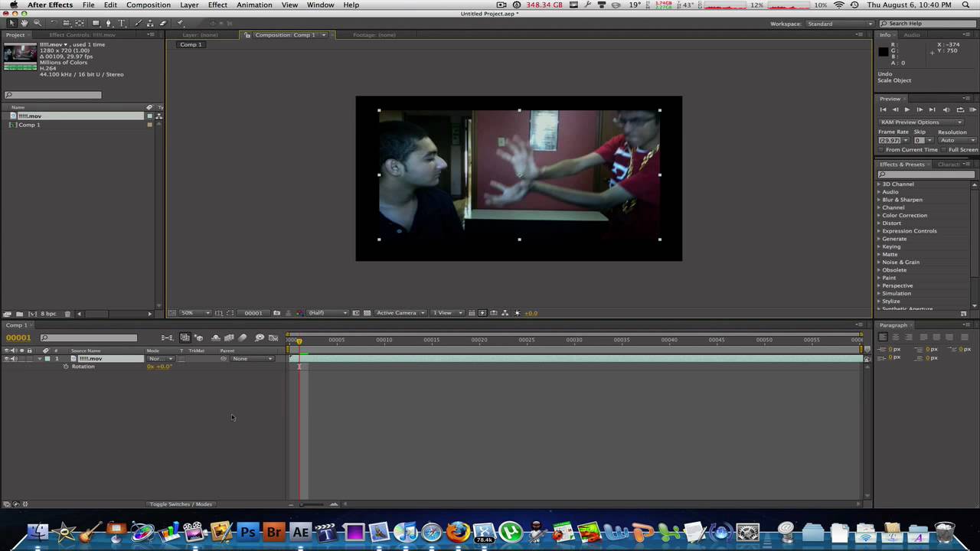
Task: Open the channel display RGB icon
Action: [x=299, y=313]
